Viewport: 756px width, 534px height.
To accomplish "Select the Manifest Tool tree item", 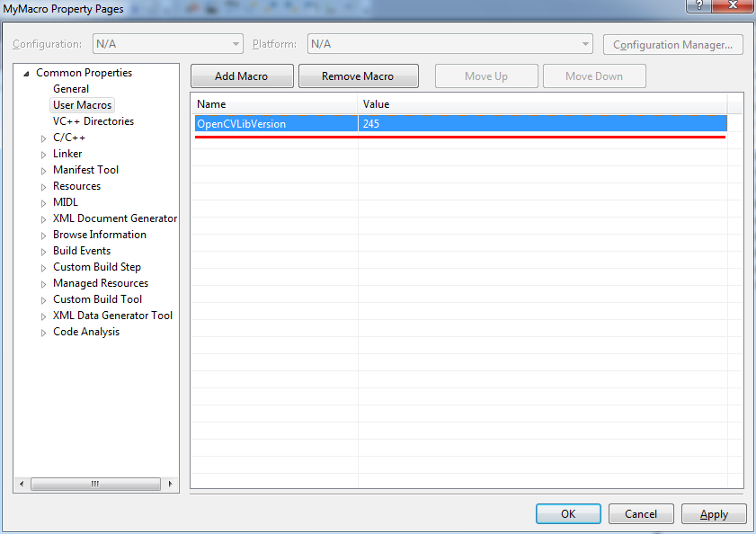I will pos(85,170).
